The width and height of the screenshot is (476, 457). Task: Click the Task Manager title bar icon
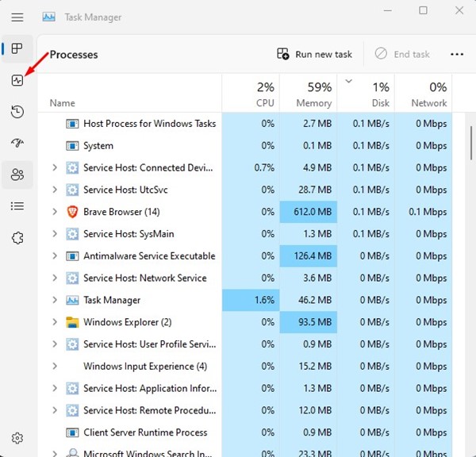pos(49,17)
